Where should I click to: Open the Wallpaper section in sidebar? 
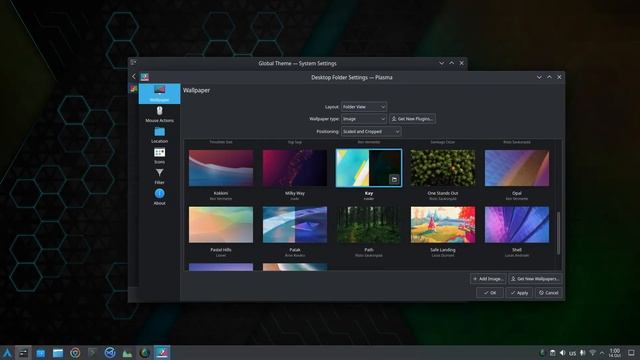point(159,94)
